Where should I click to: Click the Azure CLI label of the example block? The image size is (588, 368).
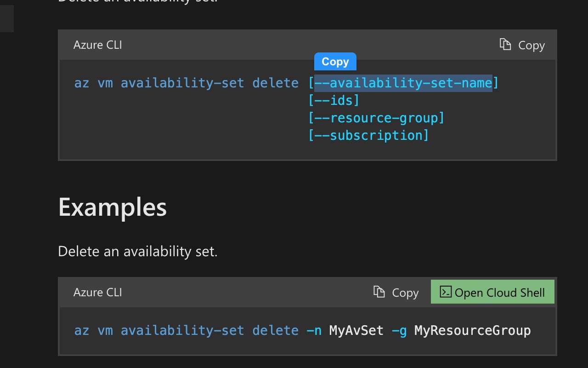pos(98,293)
